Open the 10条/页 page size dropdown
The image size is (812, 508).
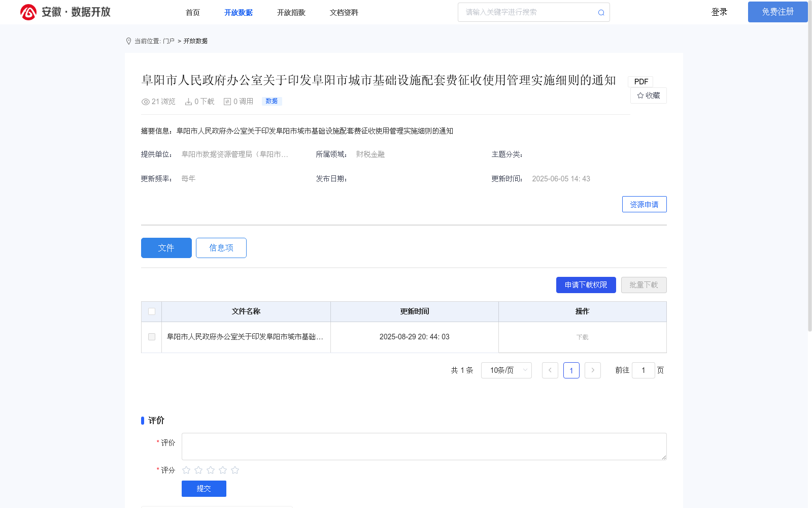[506, 370]
